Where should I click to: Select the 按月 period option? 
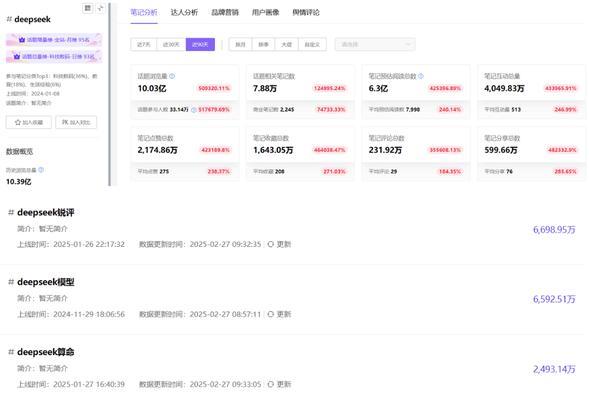coord(240,44)
